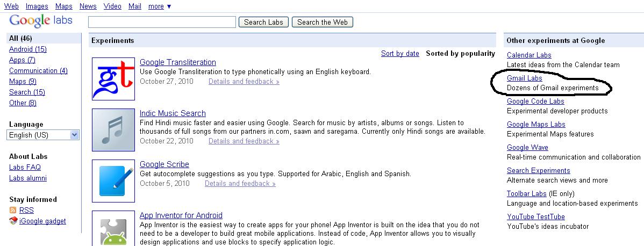Image resolution: width=644 pixels, height=246 pixels.
Task: Click the orange RSS feed icon
Action: pos(13,210)
